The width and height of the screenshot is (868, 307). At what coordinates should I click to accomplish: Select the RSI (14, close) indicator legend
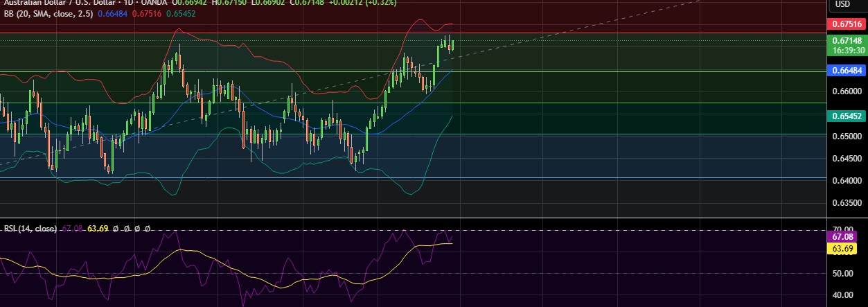[30, 229]
